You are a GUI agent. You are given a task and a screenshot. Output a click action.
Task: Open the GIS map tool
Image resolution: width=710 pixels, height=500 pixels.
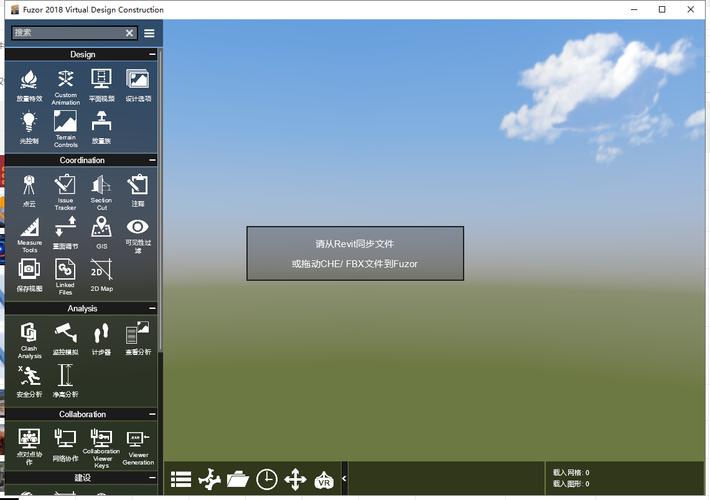point(101,233)
